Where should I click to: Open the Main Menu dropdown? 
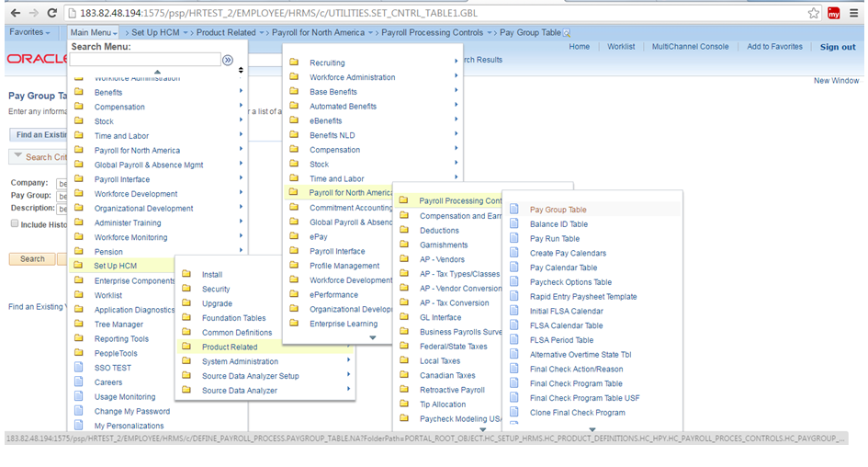[x=94, y=33]
